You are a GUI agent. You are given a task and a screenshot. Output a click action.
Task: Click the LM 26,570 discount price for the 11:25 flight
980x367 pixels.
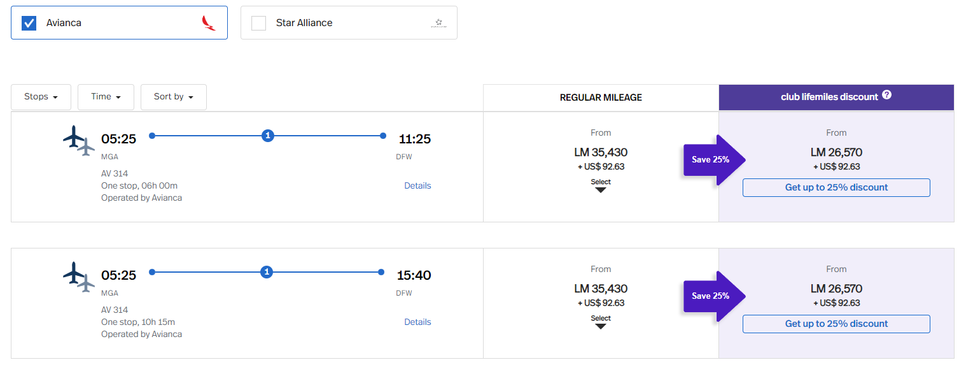[836, 153]
